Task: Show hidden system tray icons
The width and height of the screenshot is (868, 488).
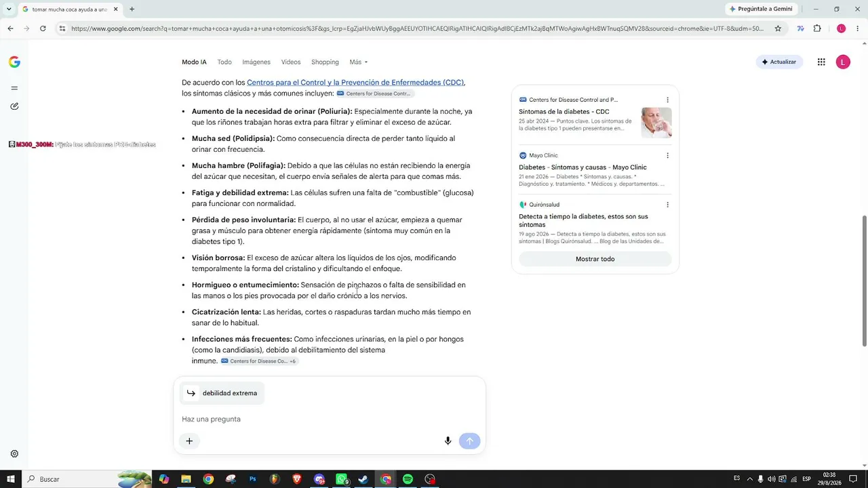Action: point(749,479)
